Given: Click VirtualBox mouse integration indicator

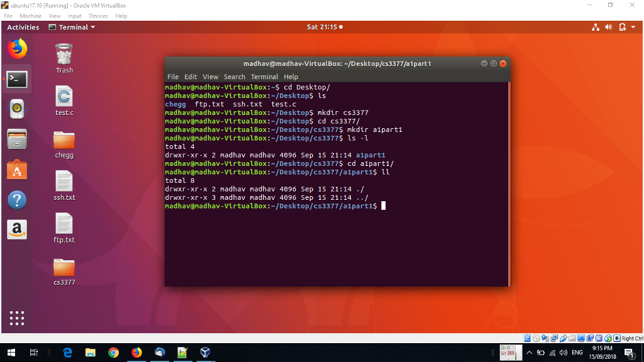Looking at the screenshot, I should (x=608, y=338).
